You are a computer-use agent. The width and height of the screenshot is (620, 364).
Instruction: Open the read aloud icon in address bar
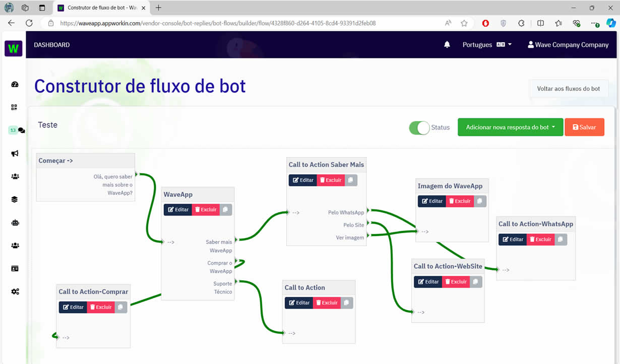tap(448, 23)
